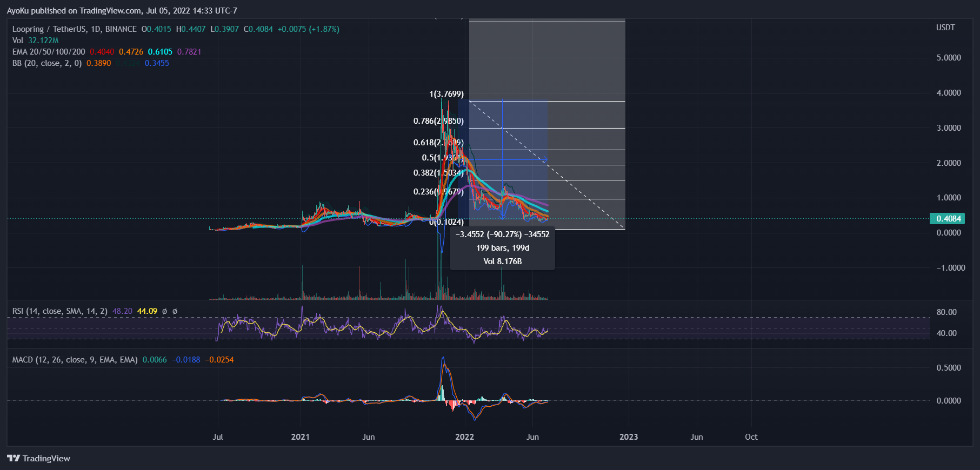Click the 1.0000 price axis label
980x470 pixels.
[949, 198]
